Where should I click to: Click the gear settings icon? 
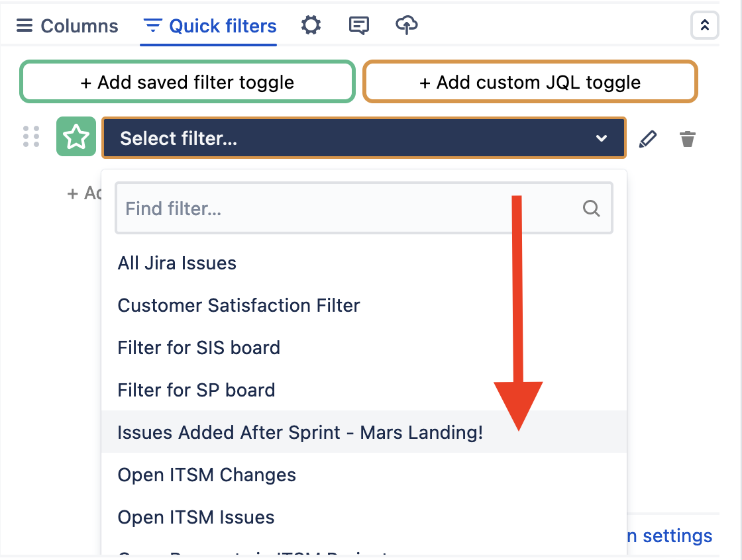point(311,26)
